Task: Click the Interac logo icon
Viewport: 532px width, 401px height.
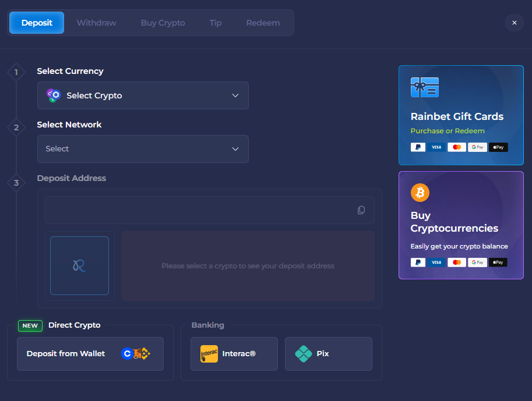Action: tap(209, 354)
